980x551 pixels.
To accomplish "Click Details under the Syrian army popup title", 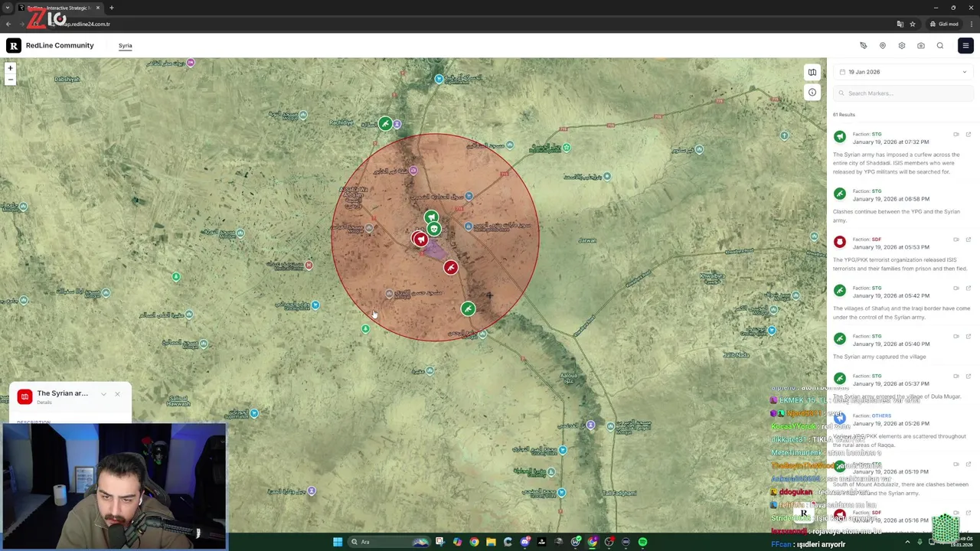I will coord(44,403).
